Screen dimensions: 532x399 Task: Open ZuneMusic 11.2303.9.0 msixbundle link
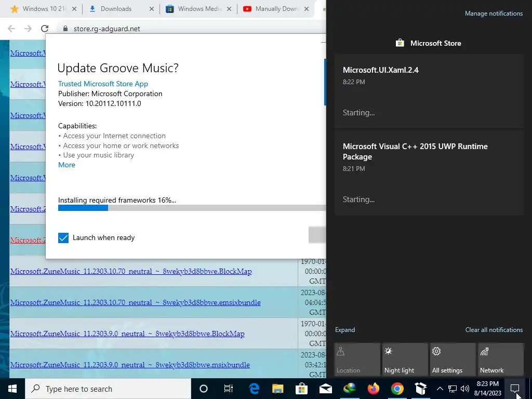pos(130,365)
